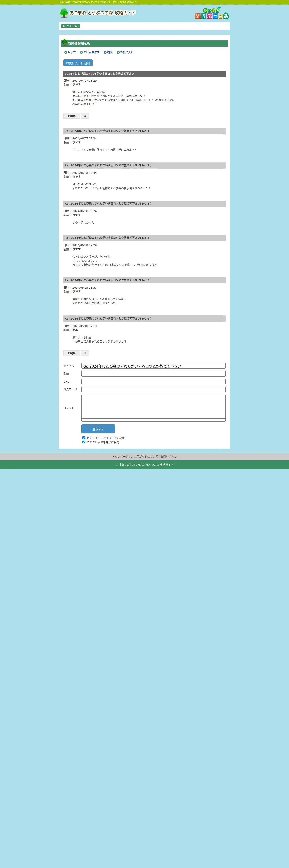
Task: Focus the 名前 input field
Action: point(154,374)
